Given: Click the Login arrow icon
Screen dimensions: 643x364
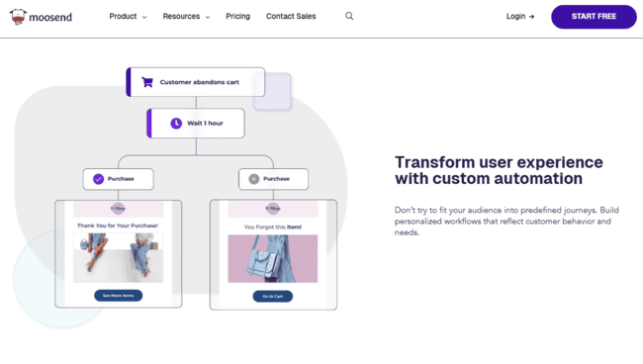Looking at the screenshot, I should [531, 17].
